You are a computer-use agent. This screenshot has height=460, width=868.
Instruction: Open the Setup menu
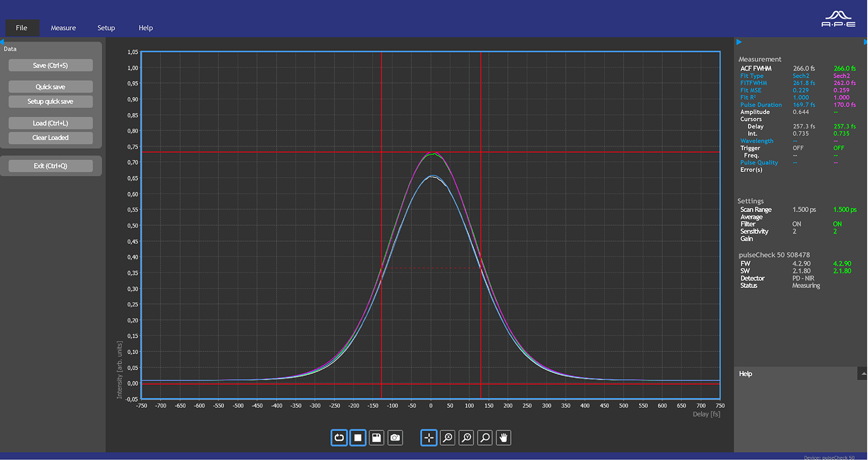[x=106, y=28]
